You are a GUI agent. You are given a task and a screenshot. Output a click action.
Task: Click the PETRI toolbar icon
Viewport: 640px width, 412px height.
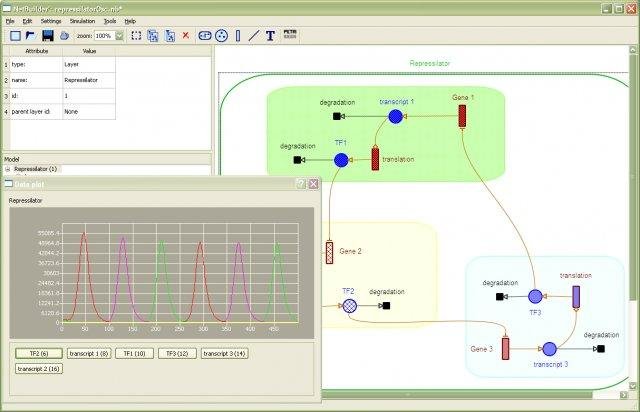290,34
